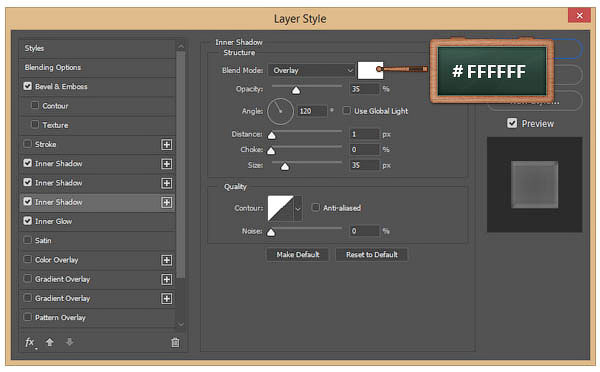The width and height of the screenshot is (600, 372).
Task: Select the Color Overlay label
Action: coord(57,260)
